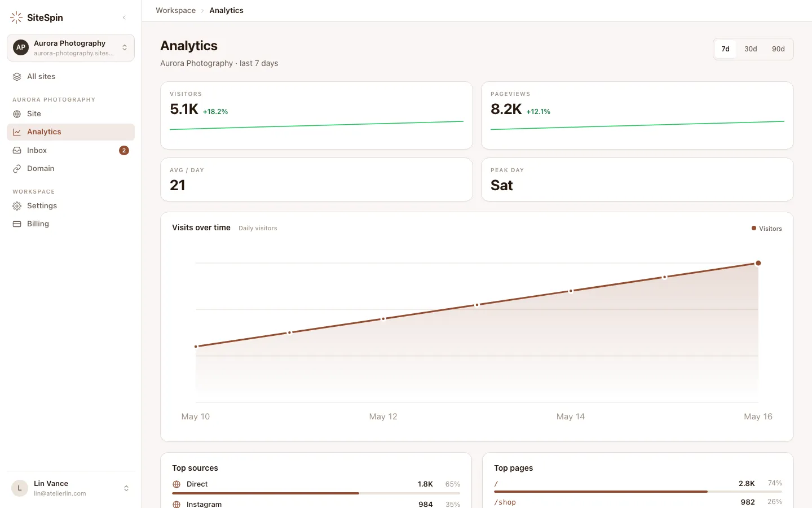Click the Inbox unread badge showing 2

[x=124, y=150]
